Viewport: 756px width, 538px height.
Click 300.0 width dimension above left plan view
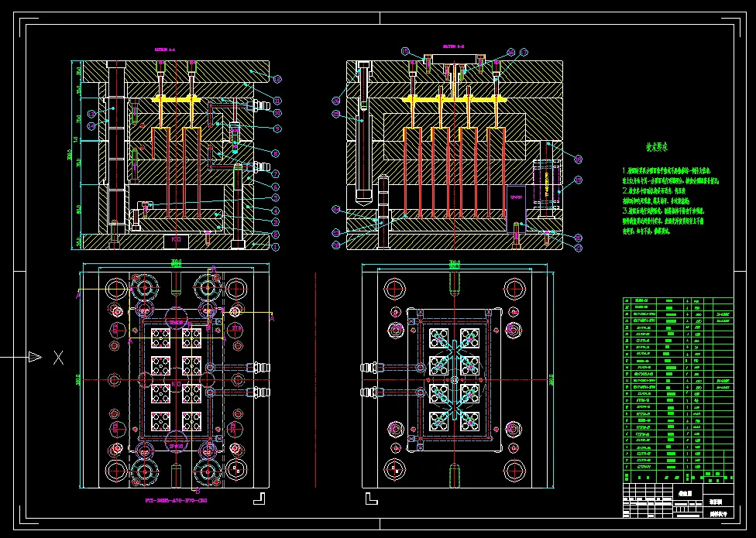coord(176,262)
